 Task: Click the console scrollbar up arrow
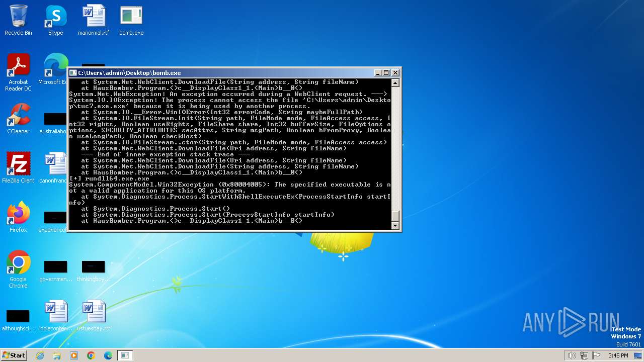coord(395,83)
